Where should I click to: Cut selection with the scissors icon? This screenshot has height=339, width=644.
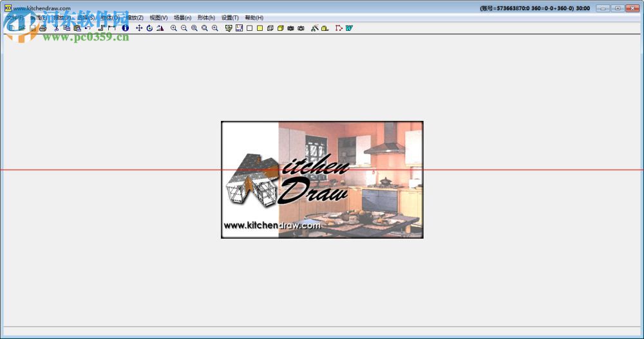[56, 28]
